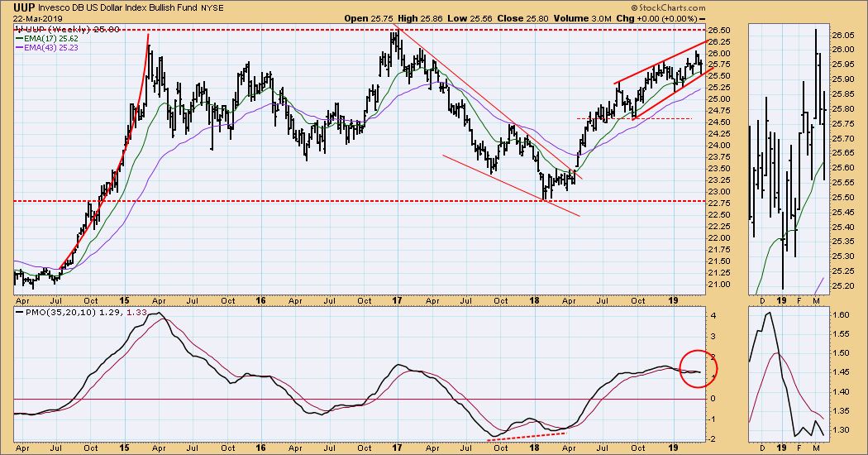Click the PMO(35,20,10) indicator label

point(58,313)
